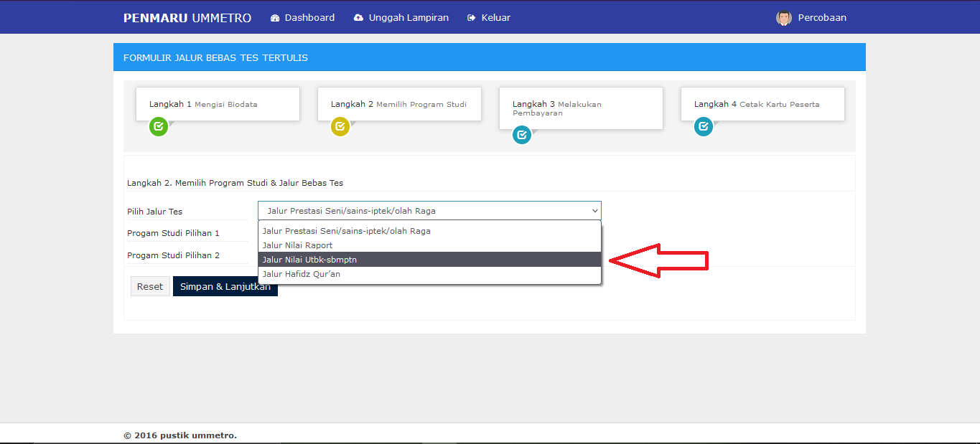Open the Pilih Jalur Tes dropdown
This screenshot has height=444, width=980.
point(429,211)
